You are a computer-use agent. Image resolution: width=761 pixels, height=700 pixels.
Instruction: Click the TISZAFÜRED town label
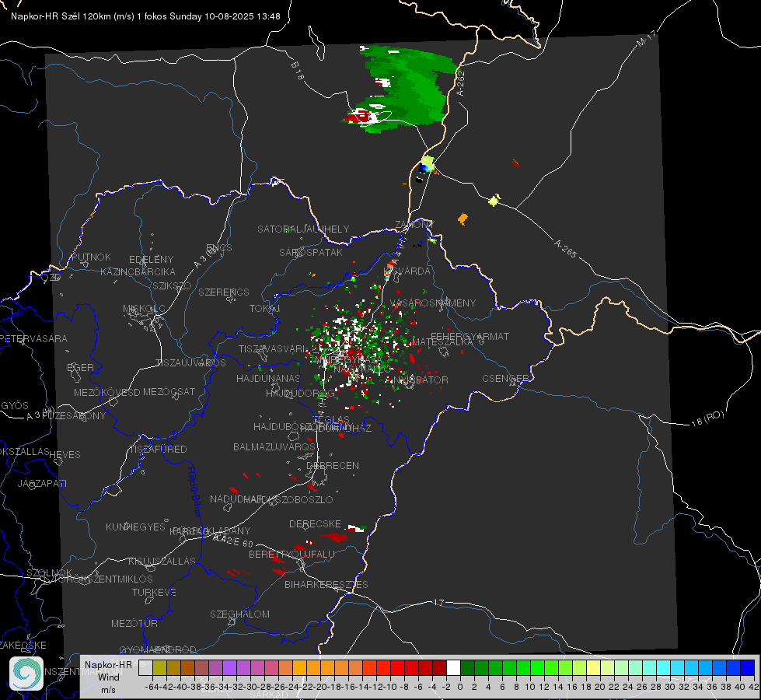[x=158, y=449]
